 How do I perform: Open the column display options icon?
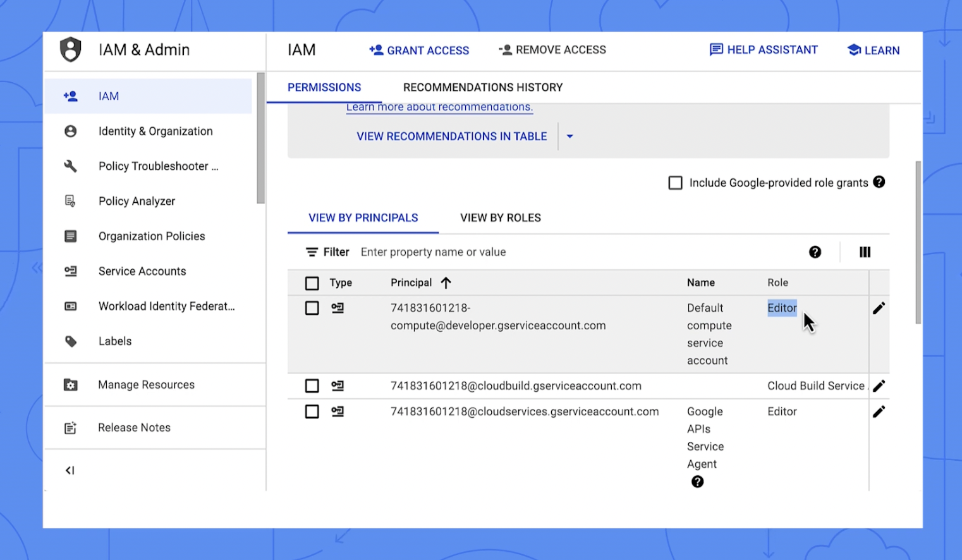point(865,252)
